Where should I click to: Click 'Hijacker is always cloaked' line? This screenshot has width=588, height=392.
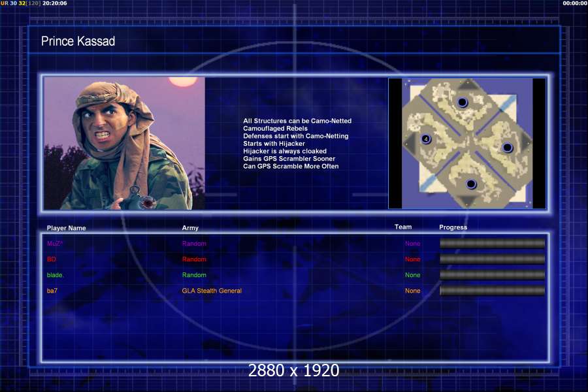(285, 151)
